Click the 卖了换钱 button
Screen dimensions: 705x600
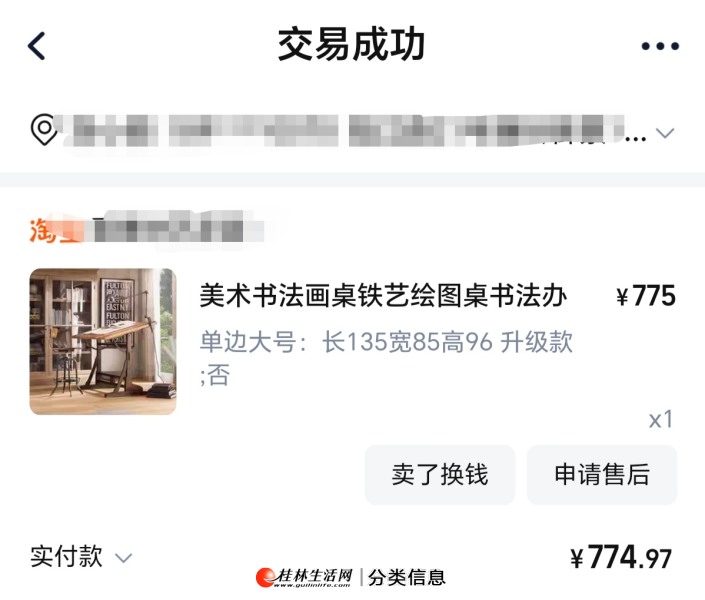[x=440, y=475]
